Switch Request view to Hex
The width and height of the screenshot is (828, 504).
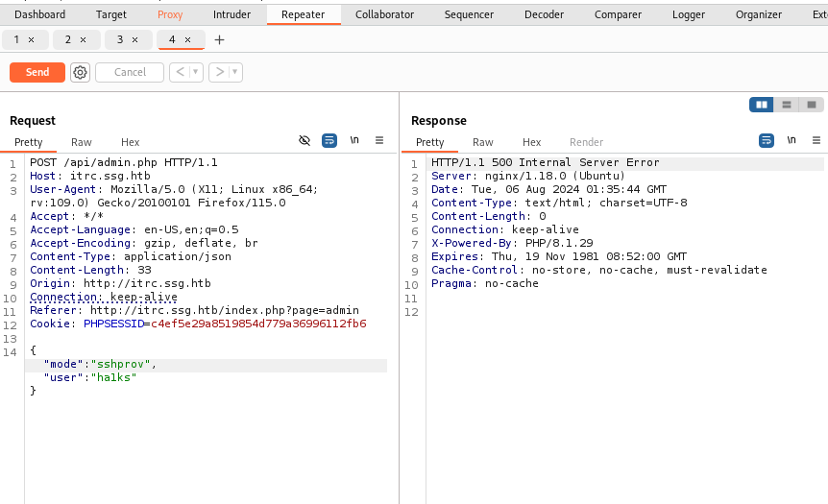(x=130, y=142)
